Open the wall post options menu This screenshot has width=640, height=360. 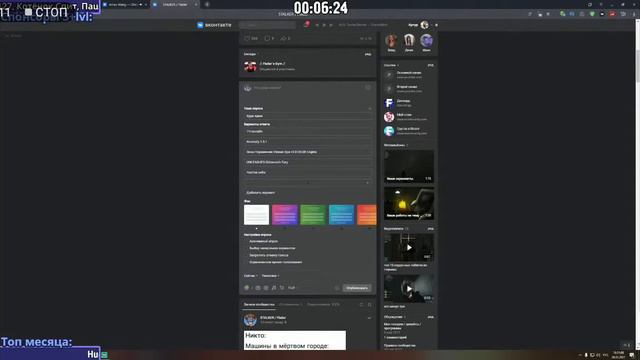coord(369,318)
